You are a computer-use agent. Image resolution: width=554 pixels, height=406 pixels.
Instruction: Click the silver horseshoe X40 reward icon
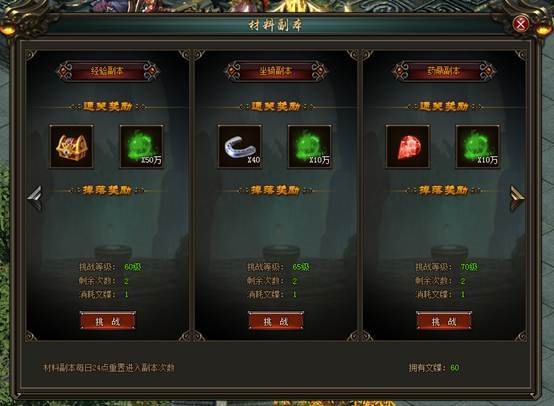[x=240, y=146]
